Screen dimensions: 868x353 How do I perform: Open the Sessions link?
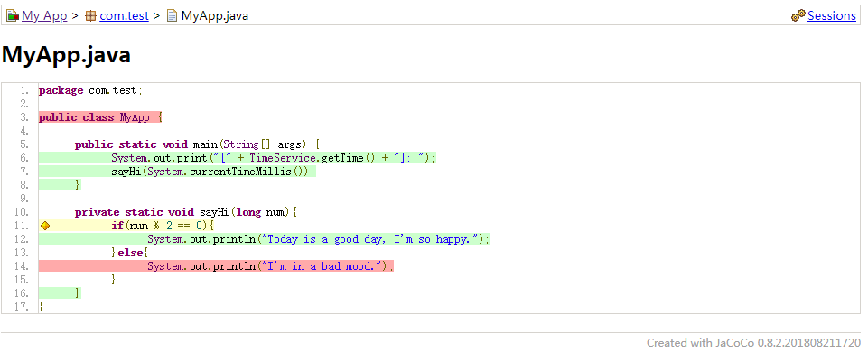point(832,16)
